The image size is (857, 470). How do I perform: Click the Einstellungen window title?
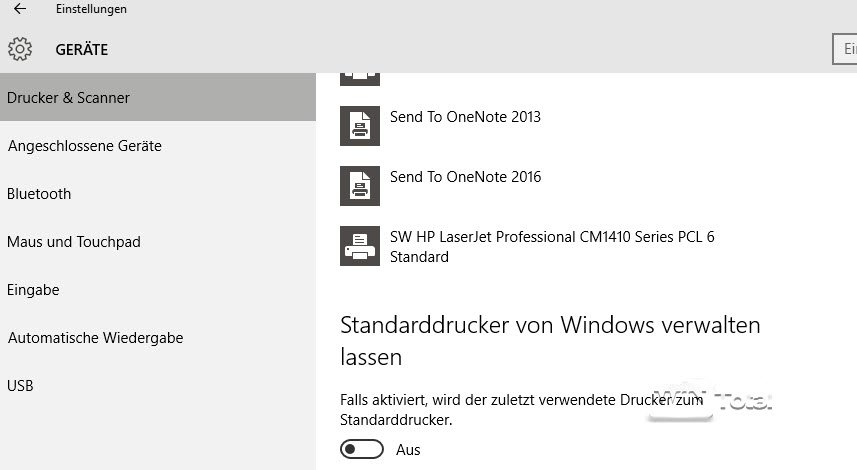click(91, 9)
